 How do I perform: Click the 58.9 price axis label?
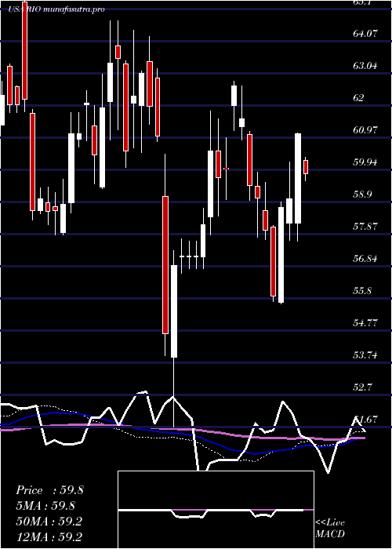tap(362, 195)
